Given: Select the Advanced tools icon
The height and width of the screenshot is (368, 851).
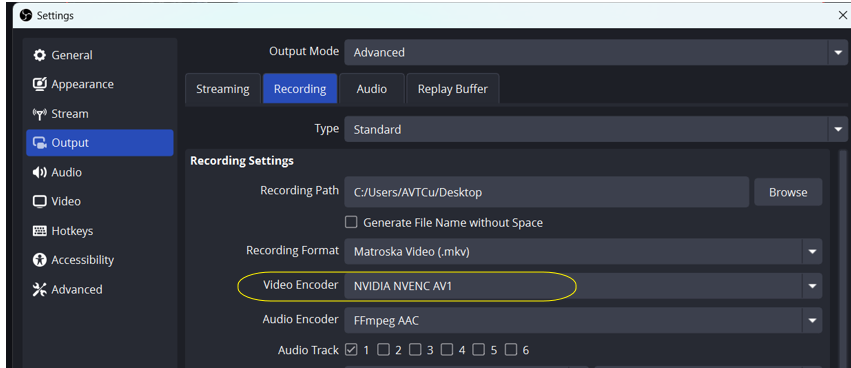Looking at the screenshot, I should coord(40,289).
